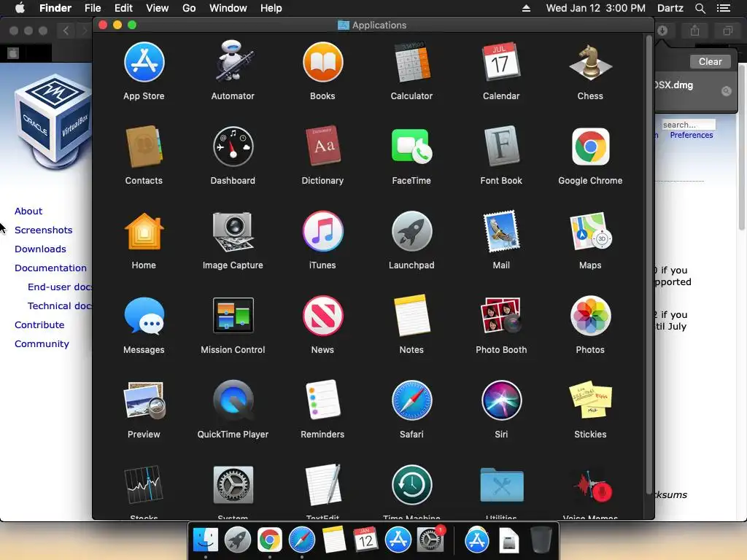Open Photo Booth
Viewport: 747px width, 560px height.
click(x=501, y=316)
